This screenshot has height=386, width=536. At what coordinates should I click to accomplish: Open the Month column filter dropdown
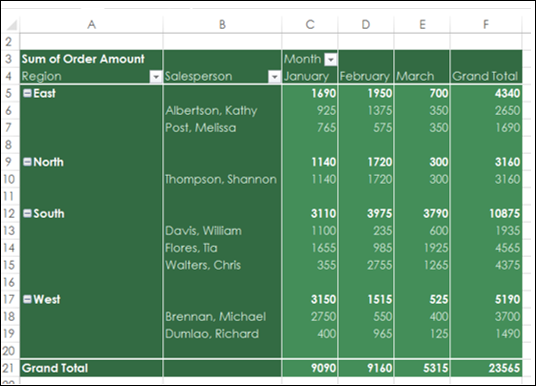330,60
